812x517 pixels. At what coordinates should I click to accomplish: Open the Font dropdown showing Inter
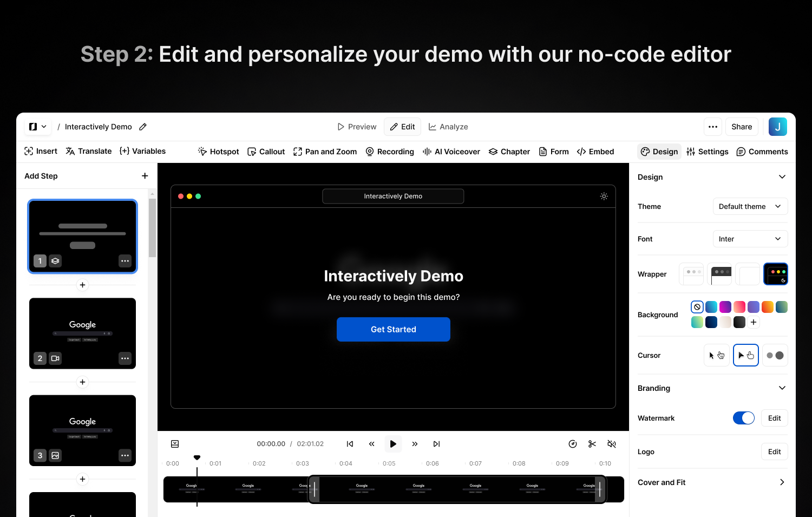(x=750, y=239)
